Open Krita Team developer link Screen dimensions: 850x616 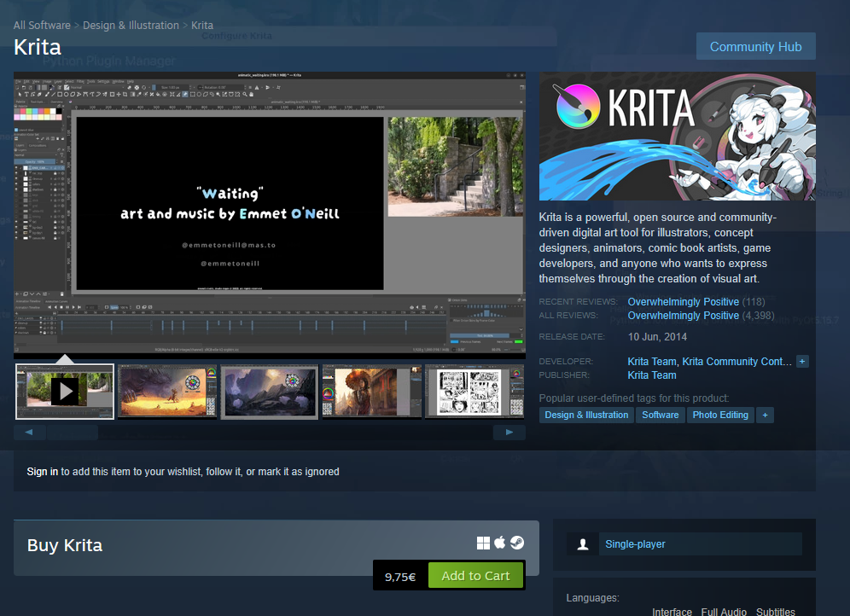(652, 362)
